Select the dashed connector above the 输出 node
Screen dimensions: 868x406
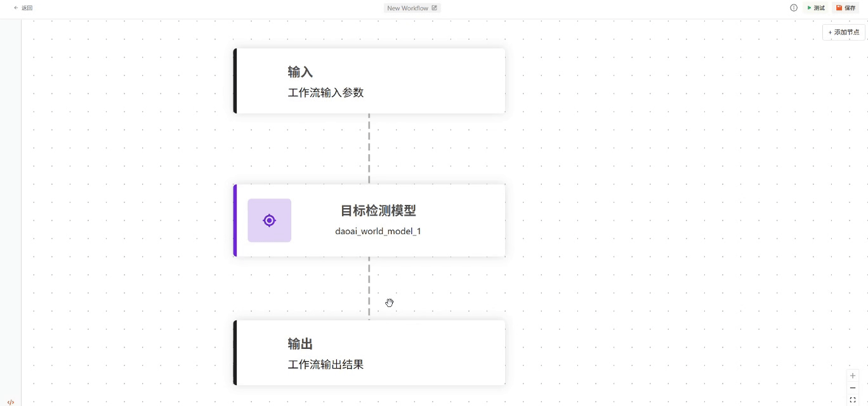(369, 288)
